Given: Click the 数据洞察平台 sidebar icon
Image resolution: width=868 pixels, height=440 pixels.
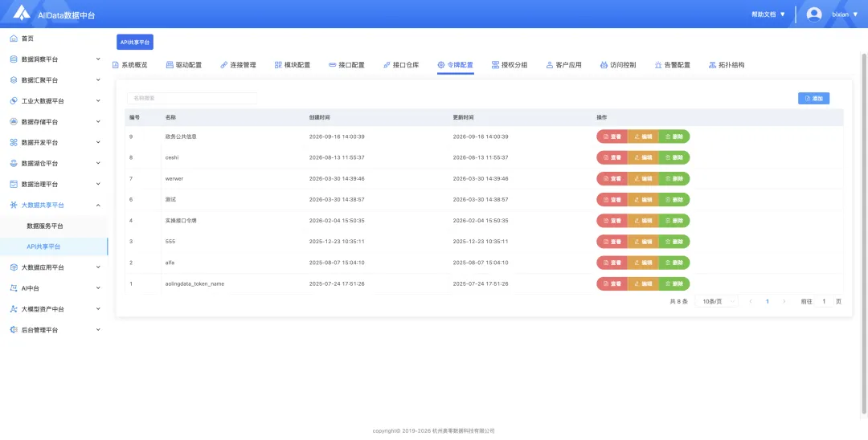Looking at the screenshot, I should point(14,59).
